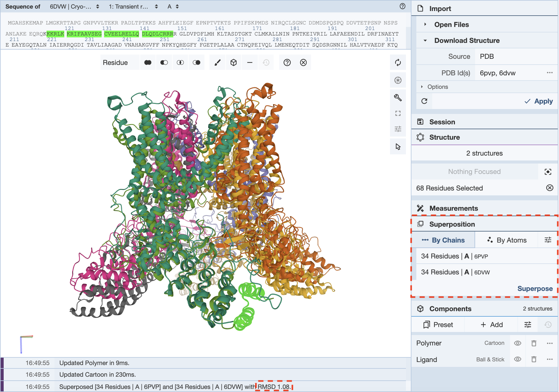Expand the Open Files section

(451, 24)
